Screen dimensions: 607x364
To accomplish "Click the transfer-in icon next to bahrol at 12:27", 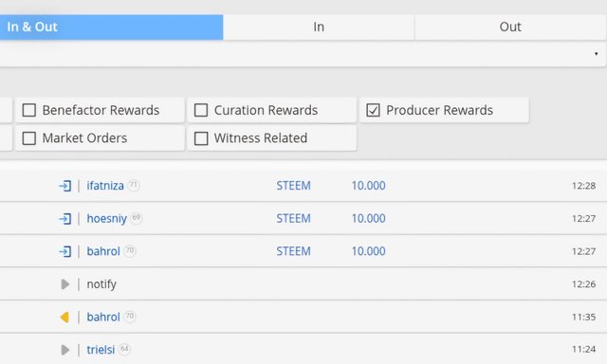I will (65, 251).
